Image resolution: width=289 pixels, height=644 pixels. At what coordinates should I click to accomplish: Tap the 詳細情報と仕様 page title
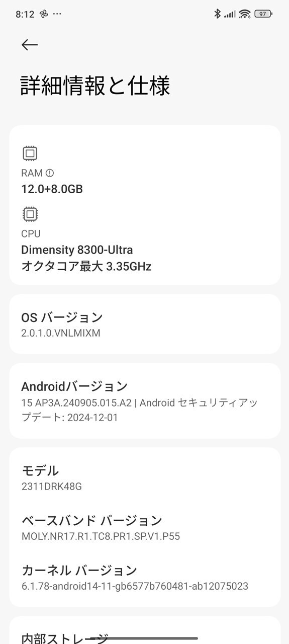coord(95,86)
